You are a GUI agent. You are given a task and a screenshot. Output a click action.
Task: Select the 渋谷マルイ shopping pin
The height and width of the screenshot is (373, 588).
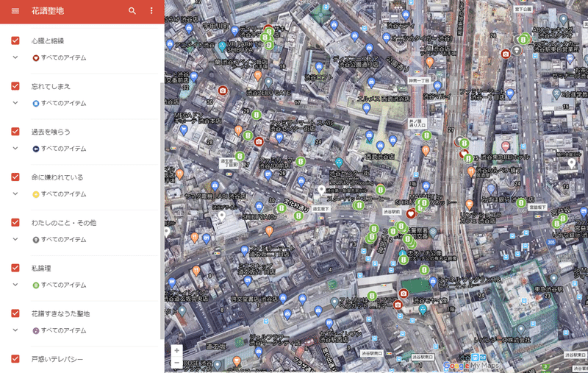(437, 86)
